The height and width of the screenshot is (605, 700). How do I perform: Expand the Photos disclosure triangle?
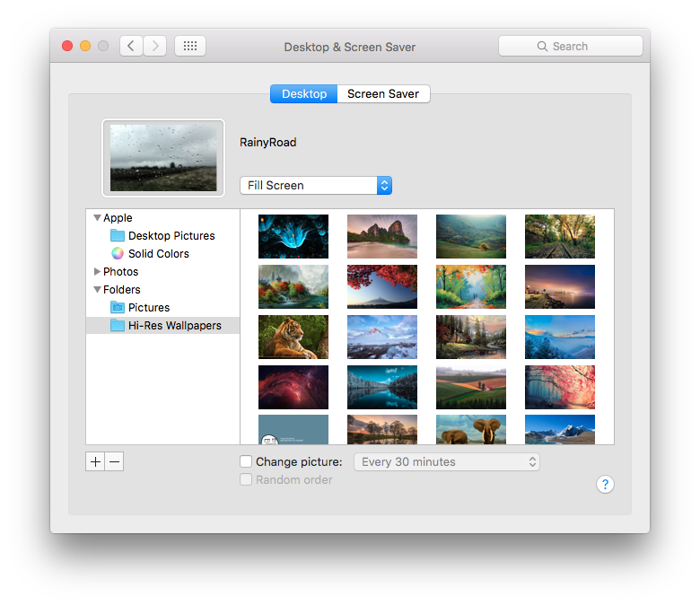click(97, 272)
